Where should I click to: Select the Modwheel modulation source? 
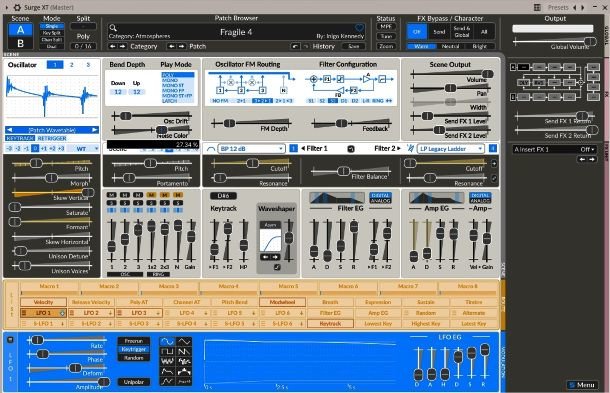[282, 302]
